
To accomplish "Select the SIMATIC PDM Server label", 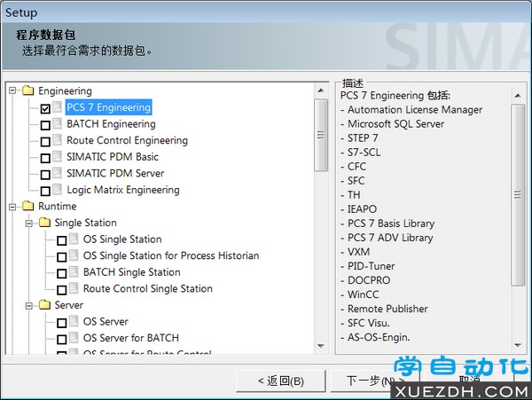I will click(115, 173).
